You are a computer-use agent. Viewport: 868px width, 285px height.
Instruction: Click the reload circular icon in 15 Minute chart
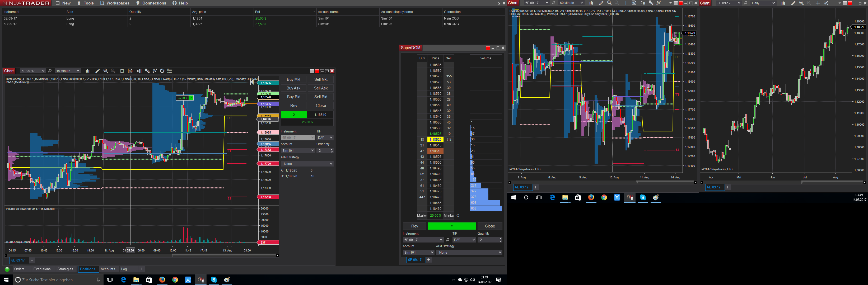coord(162,71)
